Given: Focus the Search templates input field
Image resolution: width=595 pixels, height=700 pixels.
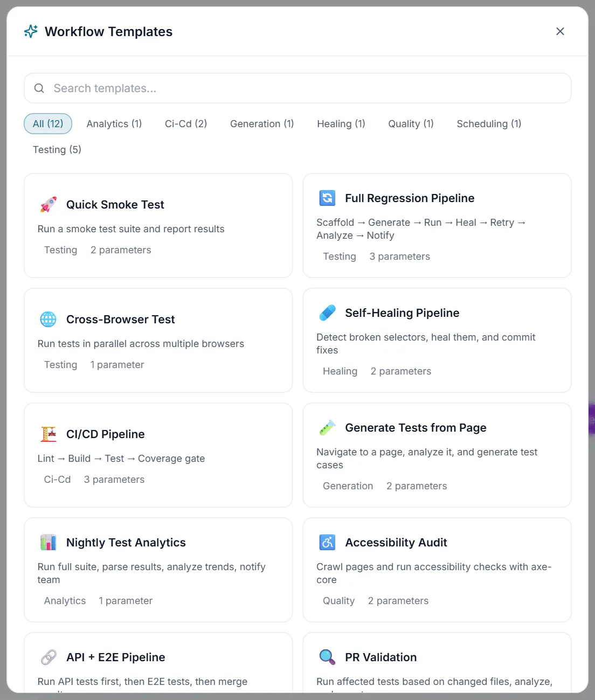Looking at the screenshot, I should click(297, 88).
